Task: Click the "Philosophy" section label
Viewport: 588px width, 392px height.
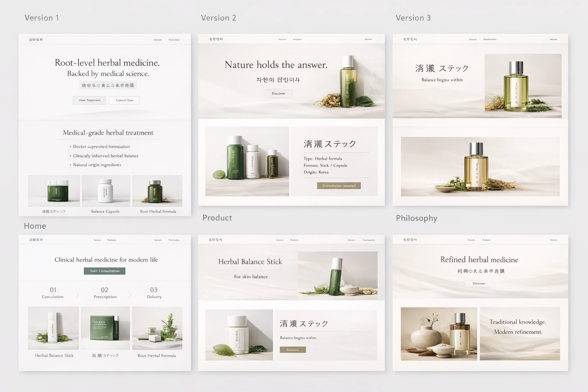Action: 416,218
